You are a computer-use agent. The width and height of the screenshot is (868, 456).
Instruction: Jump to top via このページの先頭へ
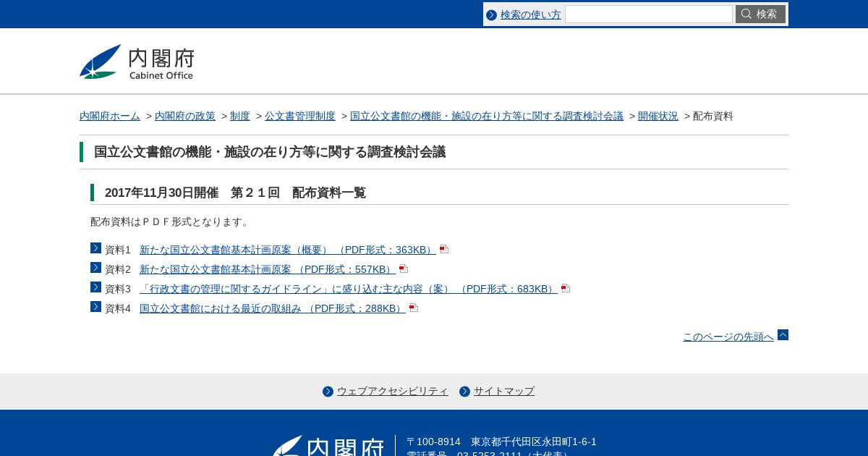pyautogui.click(x=728, y=337)
